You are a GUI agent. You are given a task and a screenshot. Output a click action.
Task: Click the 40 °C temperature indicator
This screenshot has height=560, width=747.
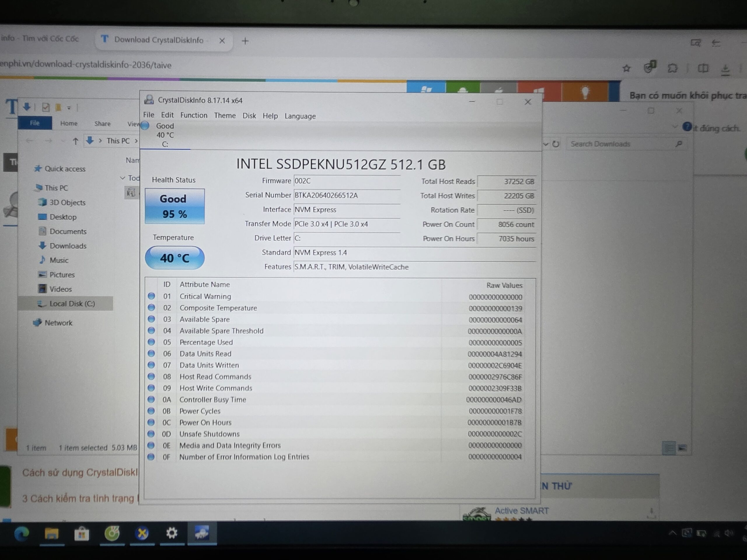174,258
